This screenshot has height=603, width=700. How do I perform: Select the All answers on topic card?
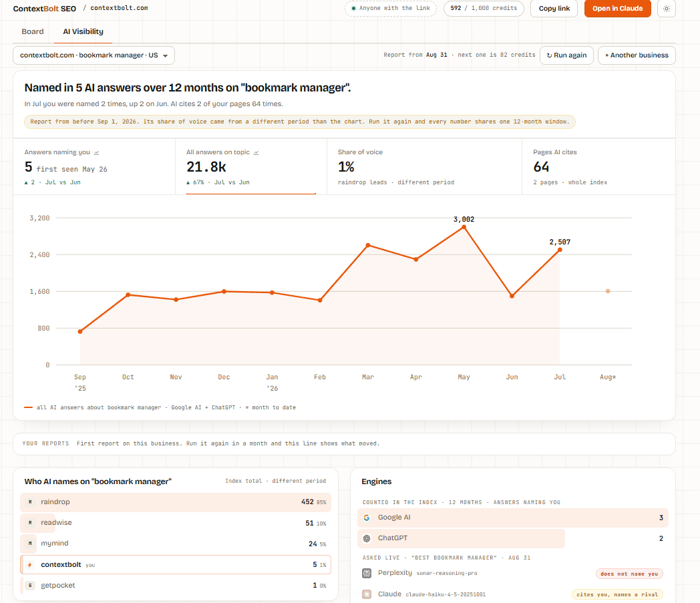pos(251,166)
